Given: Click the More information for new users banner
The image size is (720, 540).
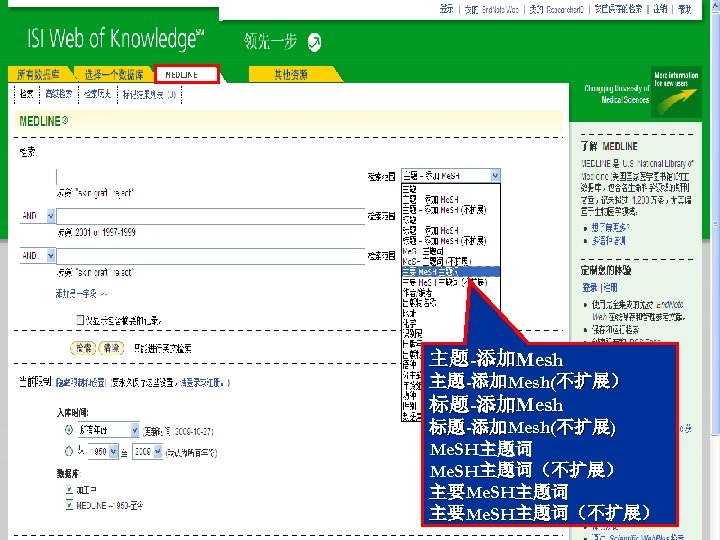Looking at the screenshot, I should click(676, 92).
